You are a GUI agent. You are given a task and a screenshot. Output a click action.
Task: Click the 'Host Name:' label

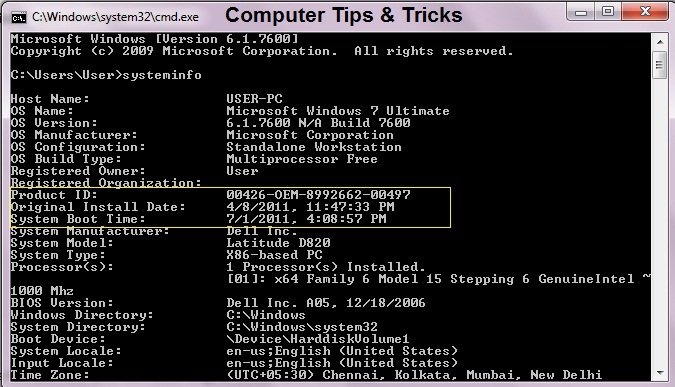[50, 99]
